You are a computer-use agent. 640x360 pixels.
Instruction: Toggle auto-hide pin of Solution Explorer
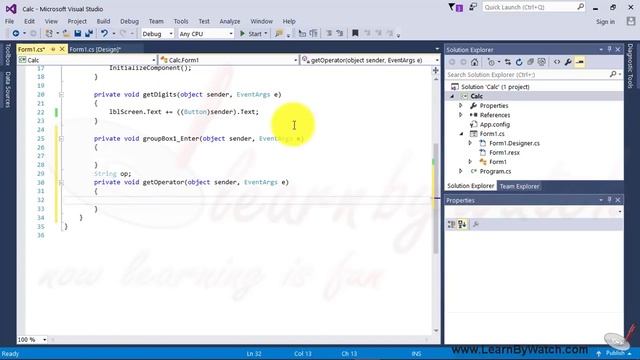point(609,49)
